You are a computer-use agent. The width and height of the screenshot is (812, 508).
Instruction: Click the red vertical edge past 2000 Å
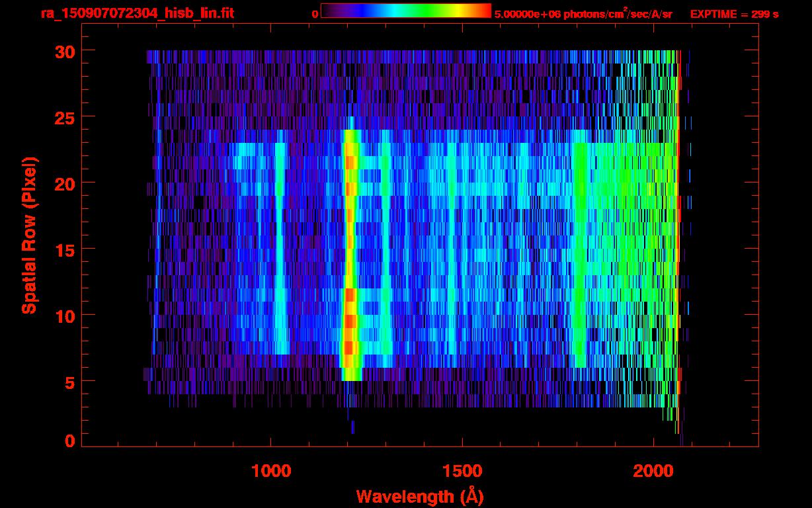click(678, 232)
